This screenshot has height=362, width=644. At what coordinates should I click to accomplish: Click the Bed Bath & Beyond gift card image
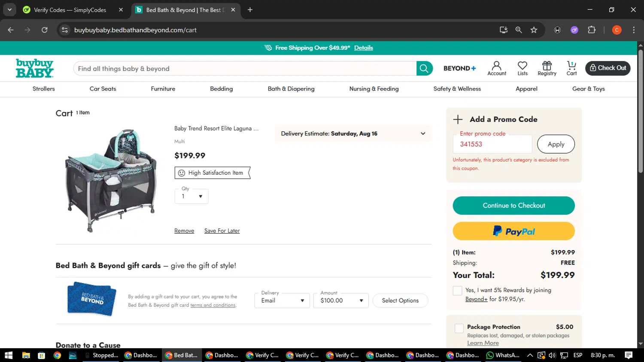click(92, 299)
